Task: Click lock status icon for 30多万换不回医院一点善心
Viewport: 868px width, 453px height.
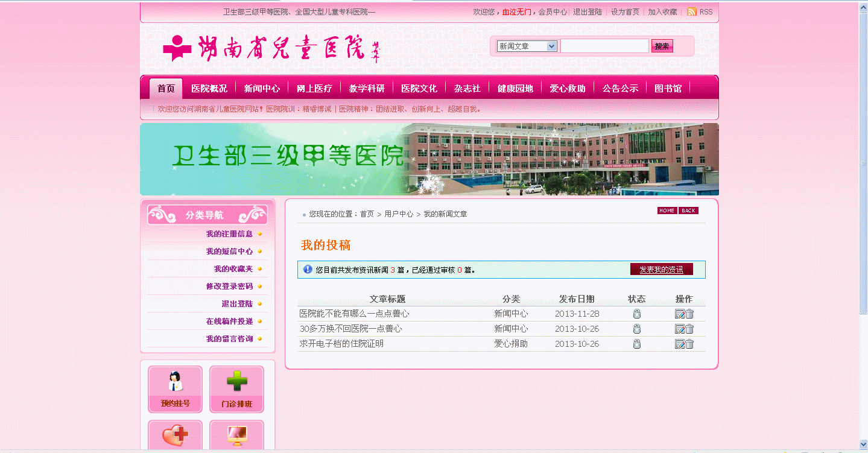Action: [636, 329]
